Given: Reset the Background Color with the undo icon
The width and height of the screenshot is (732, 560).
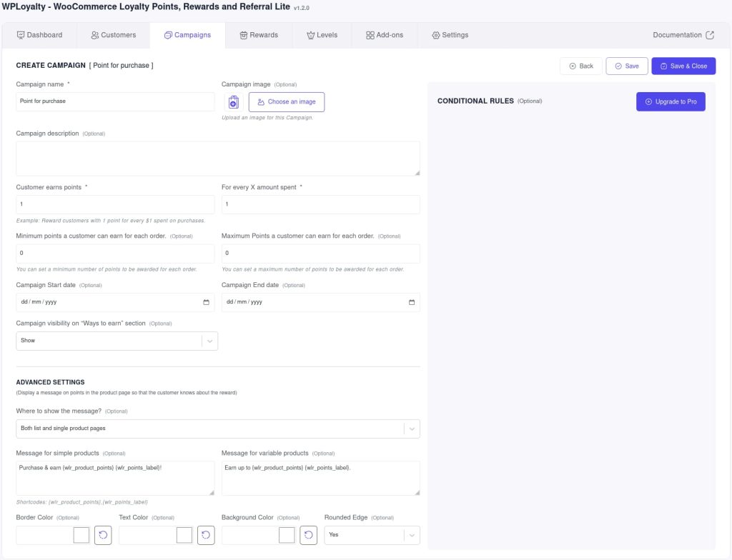Looking at the screenshot, I should click(308, 534).
